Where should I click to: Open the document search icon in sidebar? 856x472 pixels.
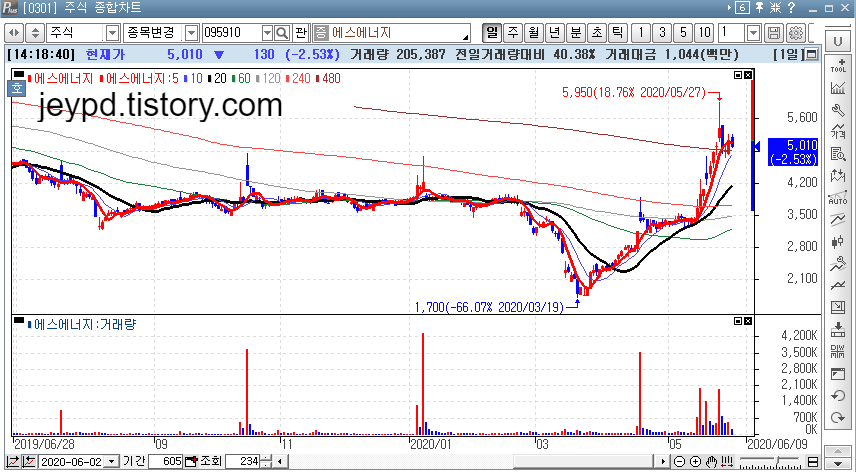837,153
